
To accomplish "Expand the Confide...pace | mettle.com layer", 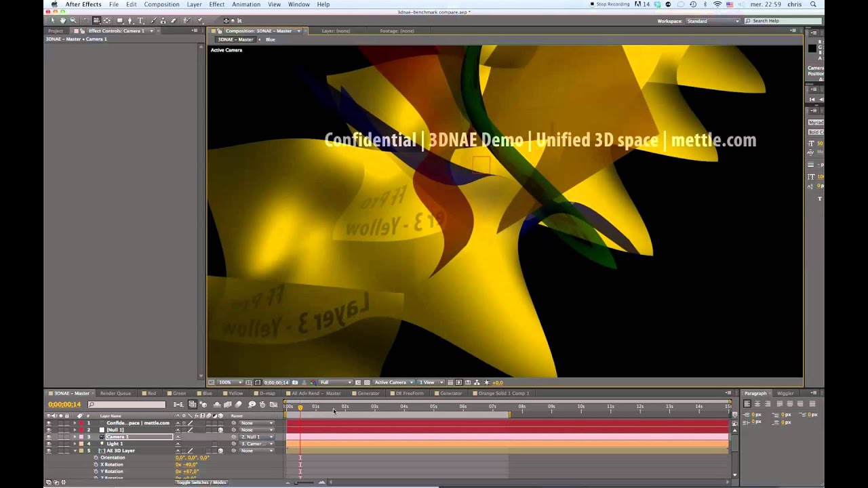I will pyautogui.click(x=75, y=423).
